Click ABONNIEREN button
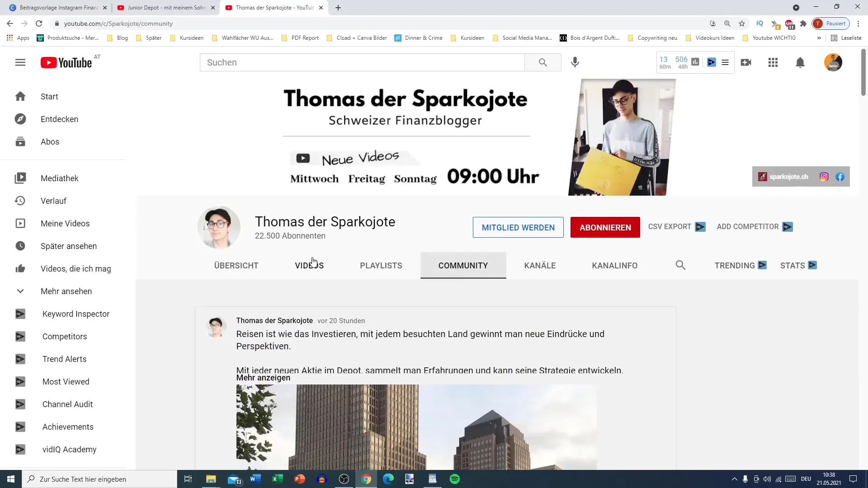The height and width of the screenshot is (488, 868). click(x=605, y=227)
